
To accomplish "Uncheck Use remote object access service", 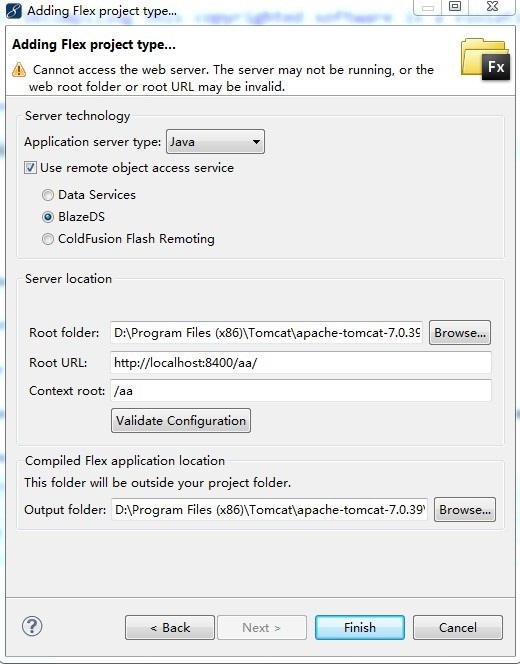I will coord(30,168).
